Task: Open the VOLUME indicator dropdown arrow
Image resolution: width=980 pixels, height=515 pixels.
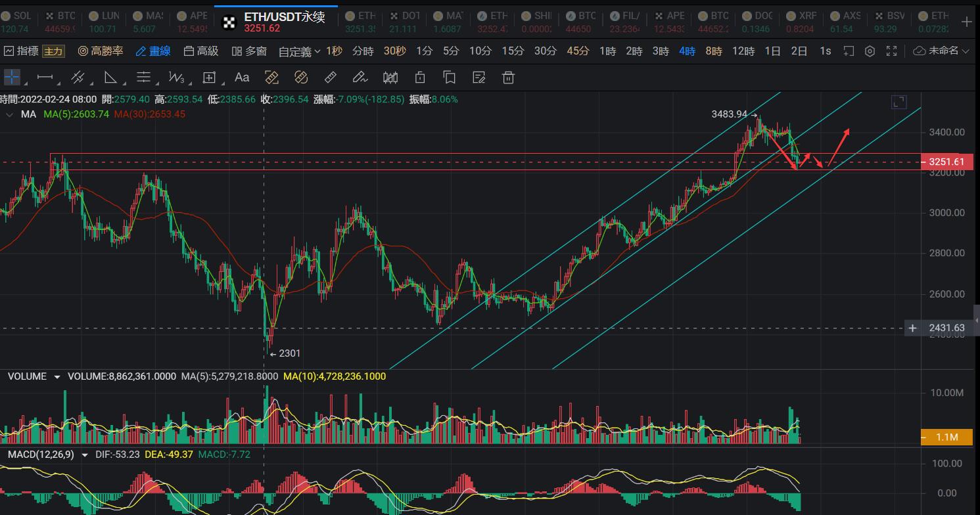Action: (x=57, y=377)
